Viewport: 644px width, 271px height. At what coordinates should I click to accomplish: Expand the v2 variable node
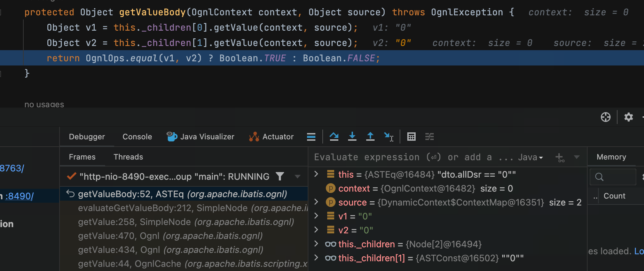(x=316, y=230)
